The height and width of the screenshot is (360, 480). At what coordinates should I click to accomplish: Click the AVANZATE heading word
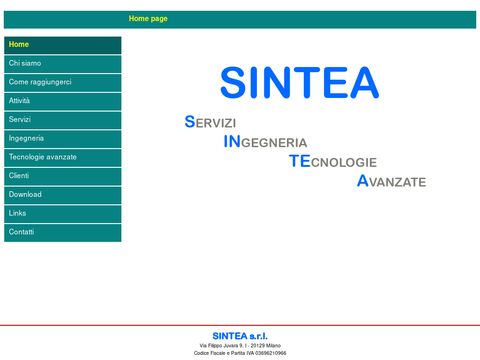[391, 181]
